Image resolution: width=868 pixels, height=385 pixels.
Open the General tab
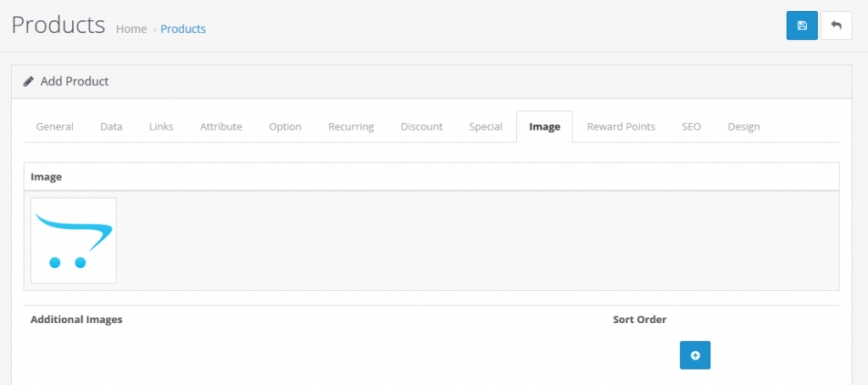[55, 126]
